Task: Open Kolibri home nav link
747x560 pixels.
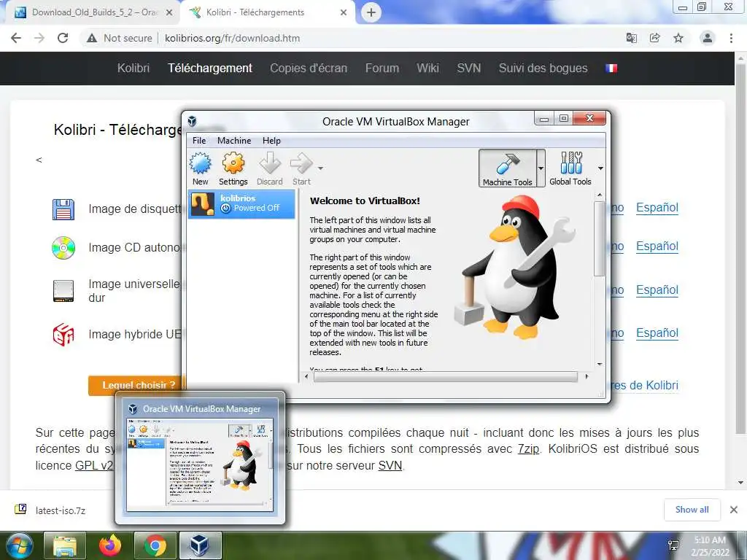Action: 133,68
